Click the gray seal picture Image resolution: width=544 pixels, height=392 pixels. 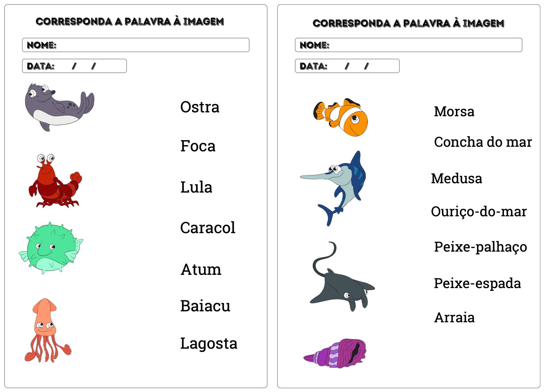click(x=58, y=107)
